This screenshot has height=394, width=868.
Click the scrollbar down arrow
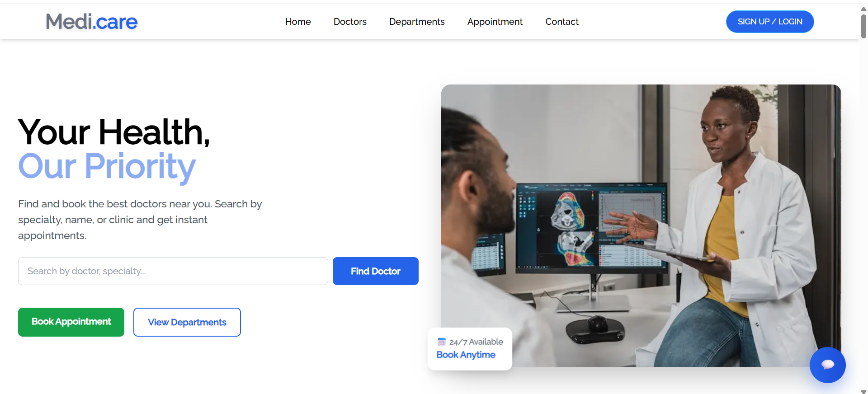863,391
